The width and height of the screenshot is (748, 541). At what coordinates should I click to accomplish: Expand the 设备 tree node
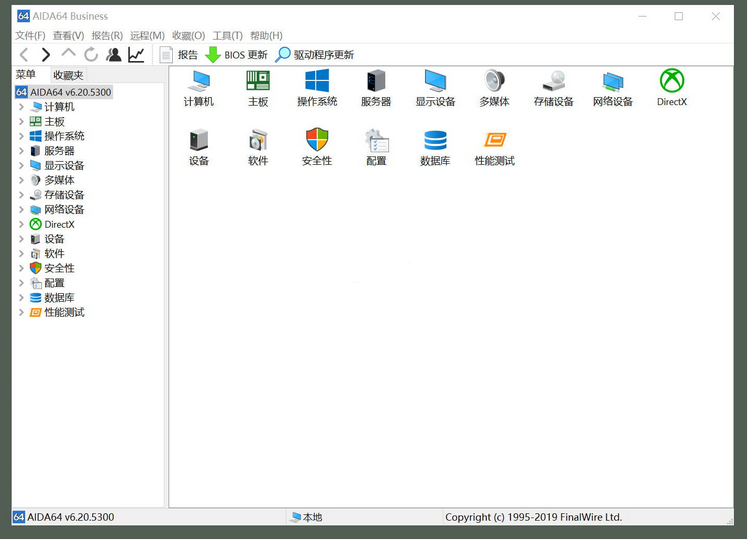21,239
